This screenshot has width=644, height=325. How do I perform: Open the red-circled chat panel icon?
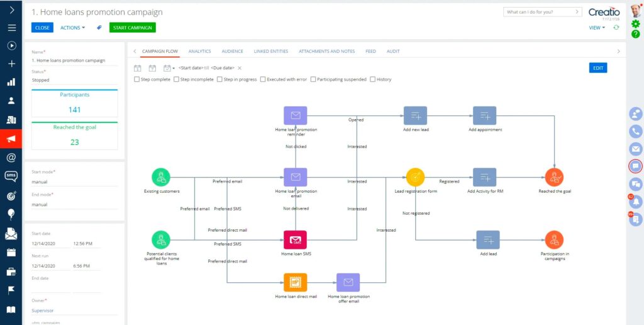(636, 166)
